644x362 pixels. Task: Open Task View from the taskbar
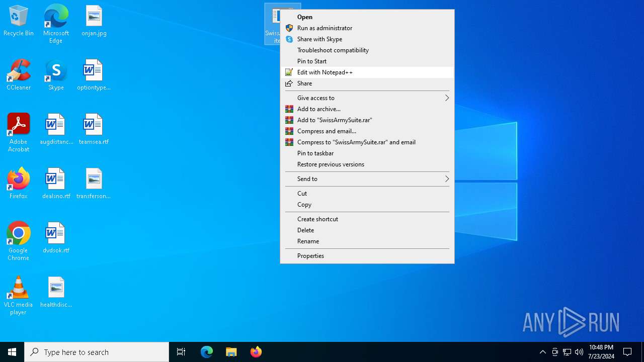pos(181,352)
